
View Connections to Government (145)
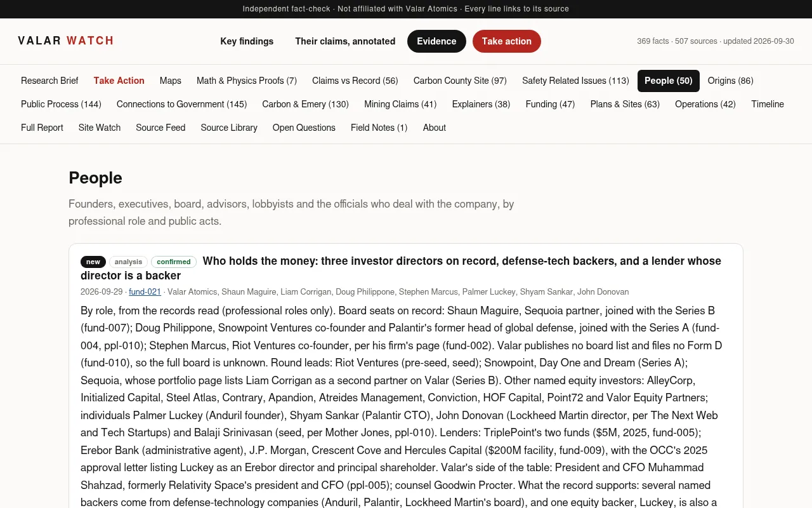(x=181, y=104)
